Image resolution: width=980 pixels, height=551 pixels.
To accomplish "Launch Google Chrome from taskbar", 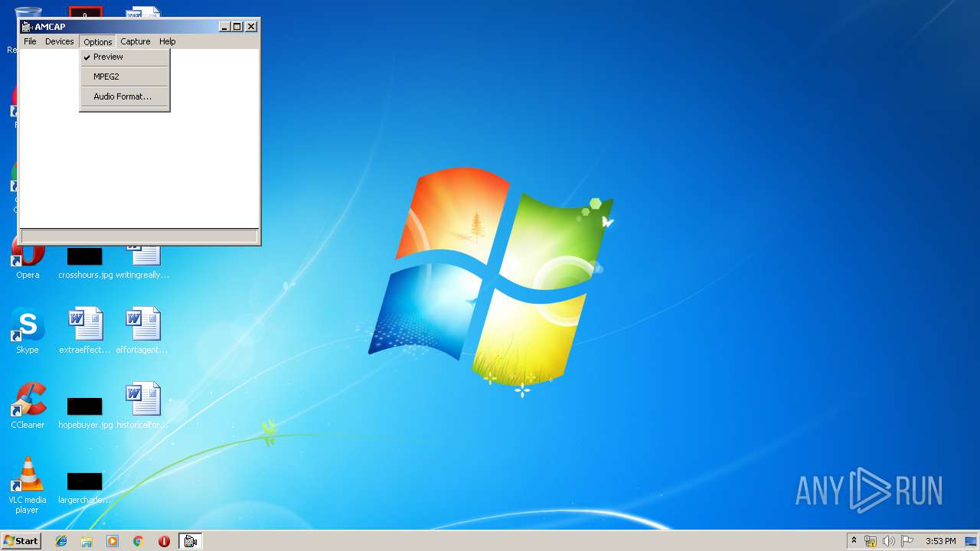I will click(x=139, y=541).
